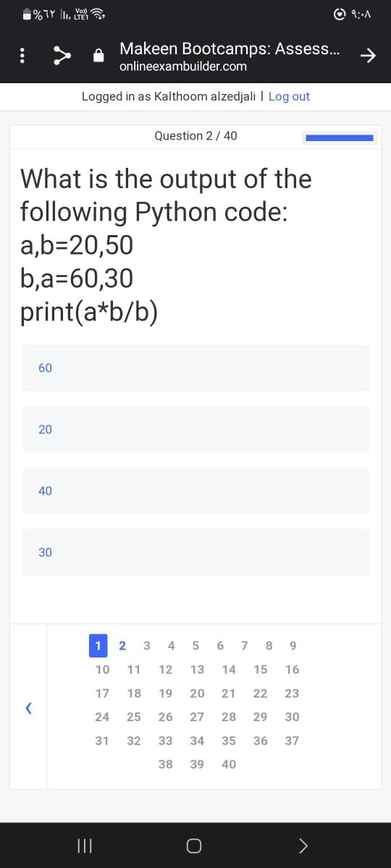Select answer option 60
391x868 pixels.
tap(195, 368)
